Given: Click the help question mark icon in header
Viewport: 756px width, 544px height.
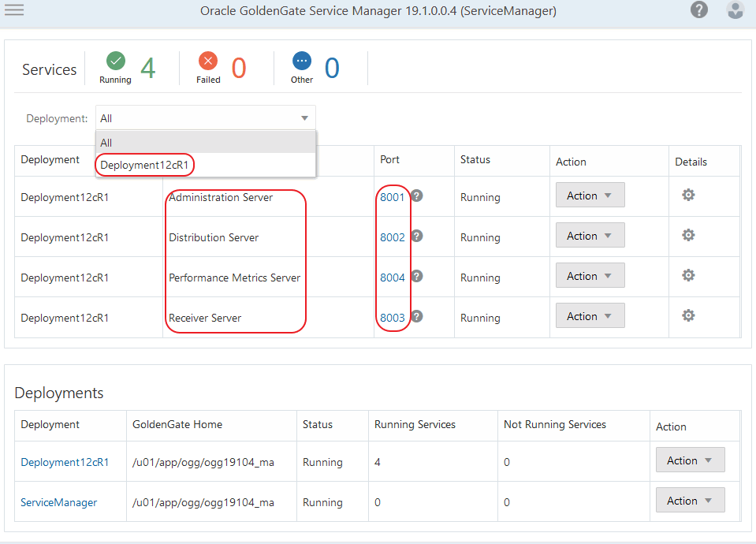Looking at the screenshot, I should pos(698,10).
